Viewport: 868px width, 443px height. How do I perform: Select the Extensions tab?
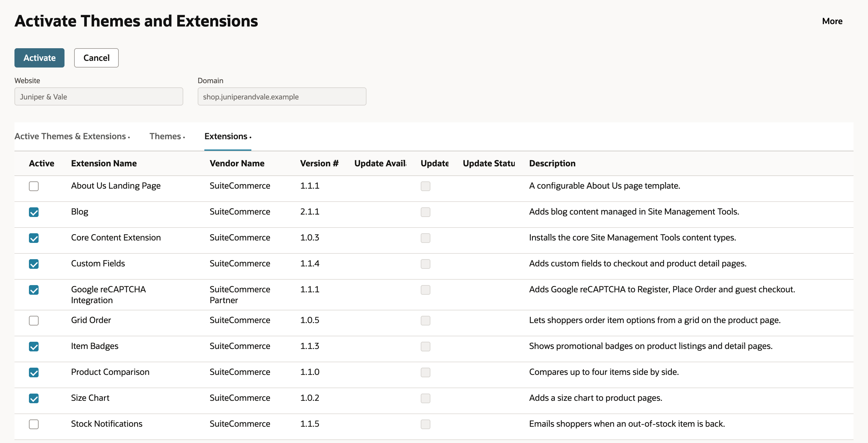228,136
